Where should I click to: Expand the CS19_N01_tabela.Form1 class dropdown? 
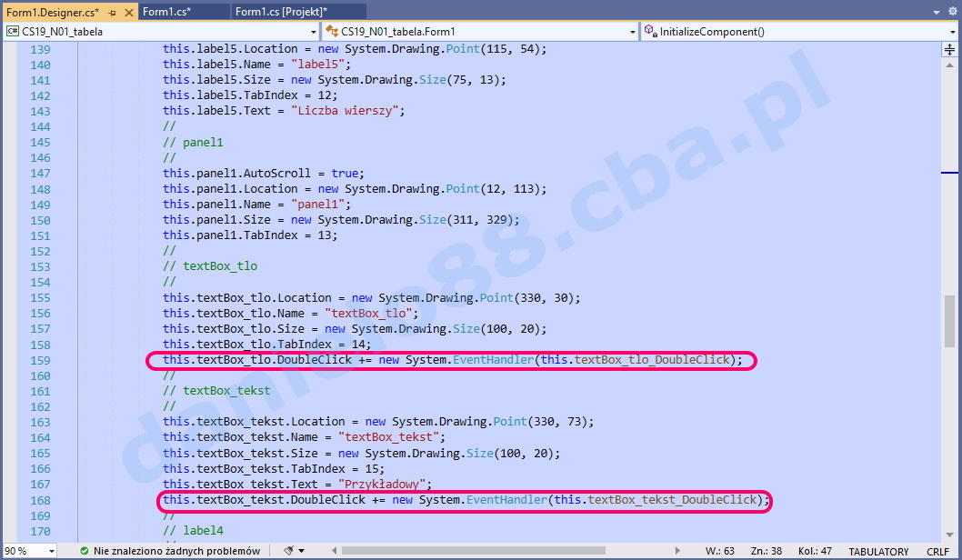(x=633, y=32)
